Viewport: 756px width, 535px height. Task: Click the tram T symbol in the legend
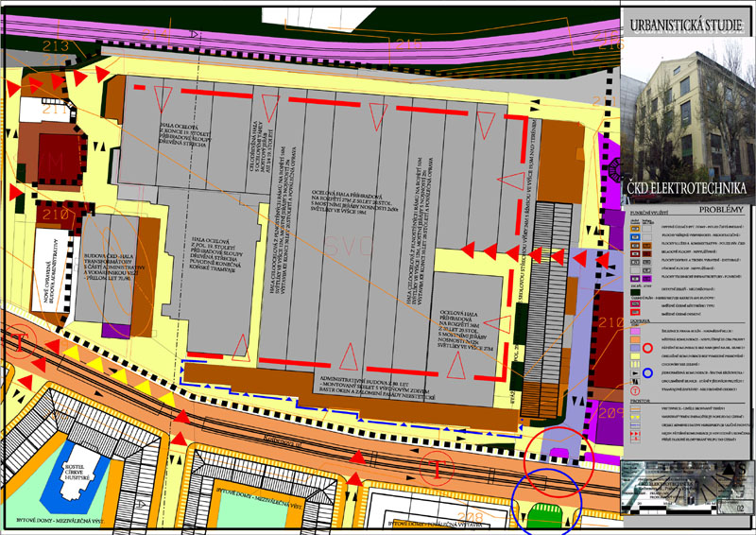pyautogui.click(x=635, y=390)
